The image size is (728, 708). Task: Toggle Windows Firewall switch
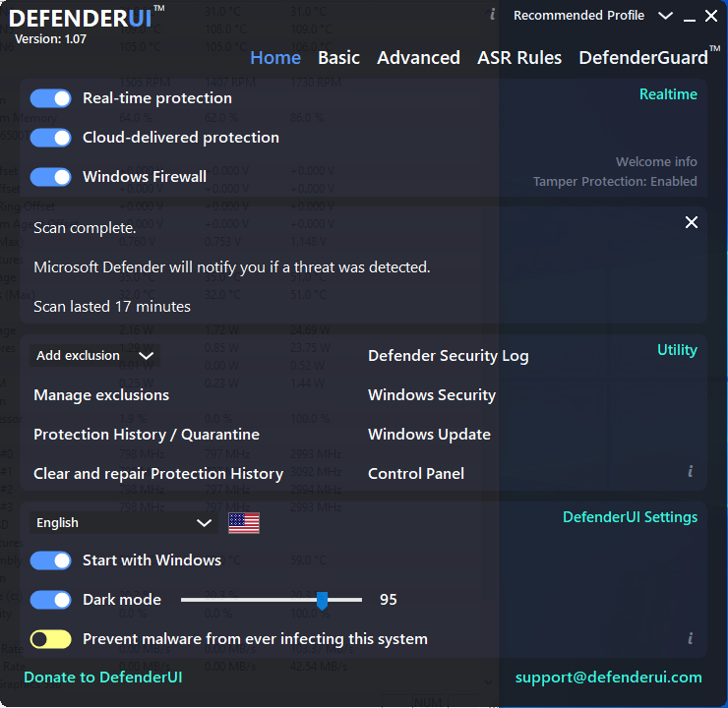50,177
